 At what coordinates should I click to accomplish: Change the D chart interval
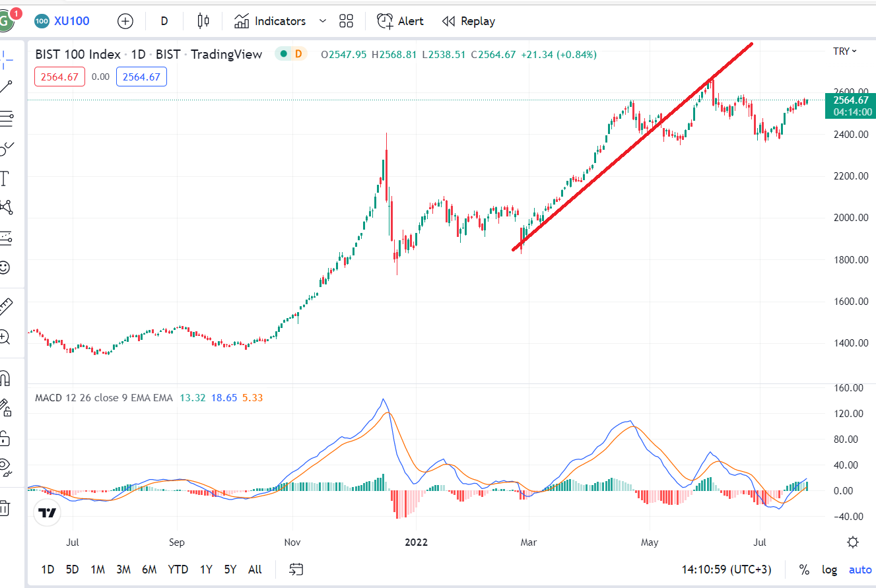click(164, 21)
